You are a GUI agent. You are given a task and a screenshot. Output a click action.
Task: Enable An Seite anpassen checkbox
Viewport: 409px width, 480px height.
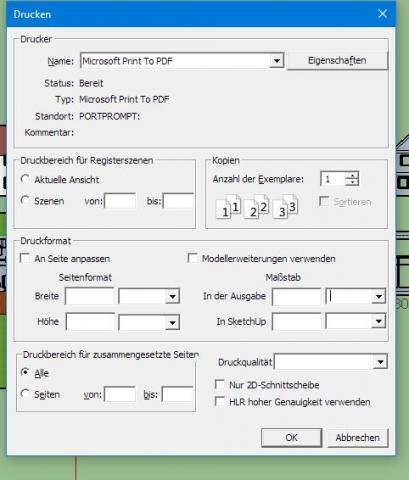tap(25, 258)
